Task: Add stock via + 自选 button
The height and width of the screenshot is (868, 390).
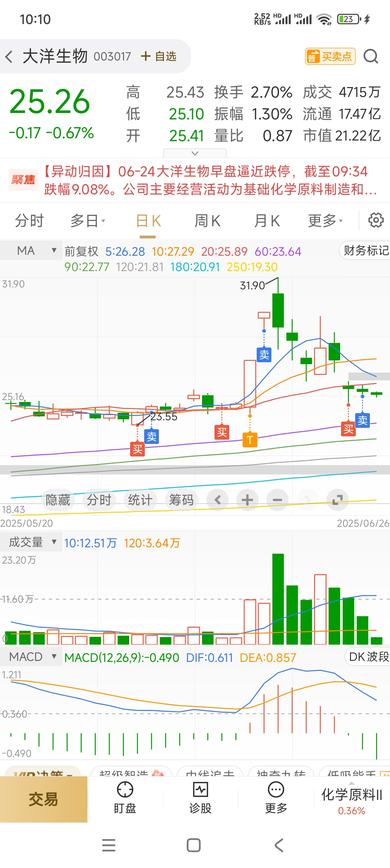Action: 159,56
